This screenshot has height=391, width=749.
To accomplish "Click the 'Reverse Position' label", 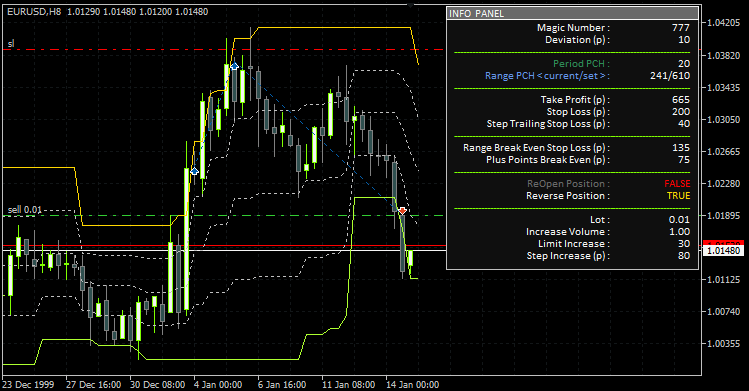I will coord(568,196).
